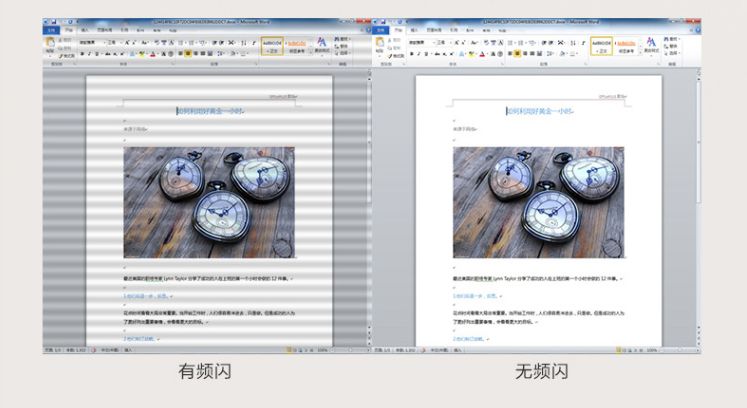747x408 pixels.
Task: Toggle Italic in left Word window
Action: pos(89,54)
